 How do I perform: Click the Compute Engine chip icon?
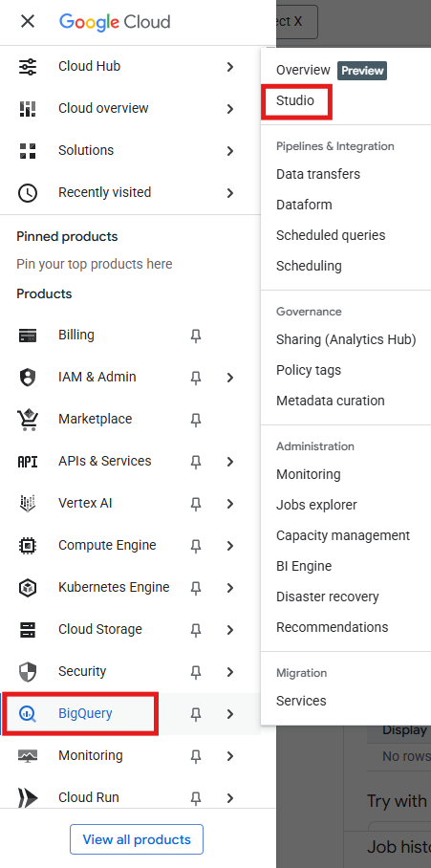pyautogui.click(x=27, y=545)
